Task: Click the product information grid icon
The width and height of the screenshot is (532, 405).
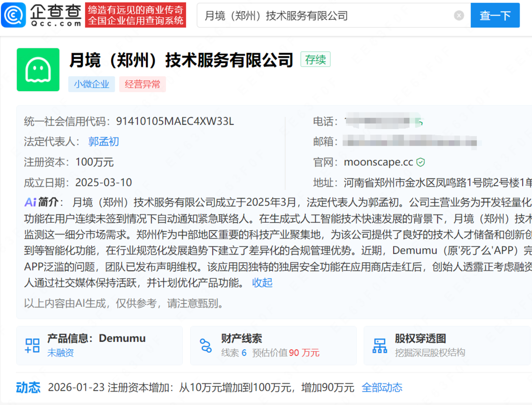Action: click(33, 345)
